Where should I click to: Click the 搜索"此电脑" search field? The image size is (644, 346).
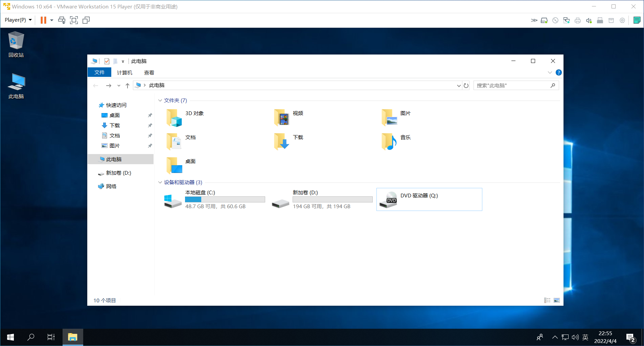(x=516, y=86)
